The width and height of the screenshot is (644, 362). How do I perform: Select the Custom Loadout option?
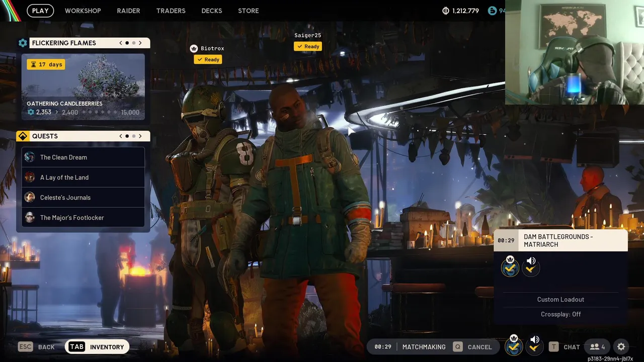coord(560,300)
